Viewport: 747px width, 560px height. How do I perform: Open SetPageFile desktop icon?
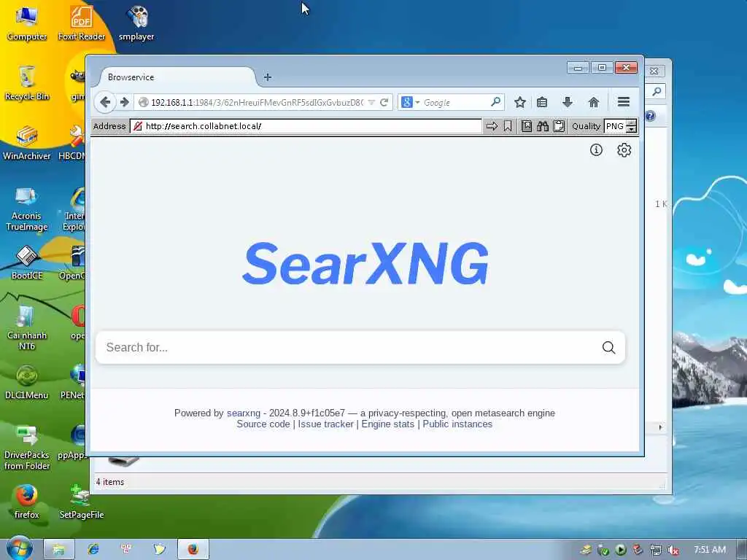point(82,502)
